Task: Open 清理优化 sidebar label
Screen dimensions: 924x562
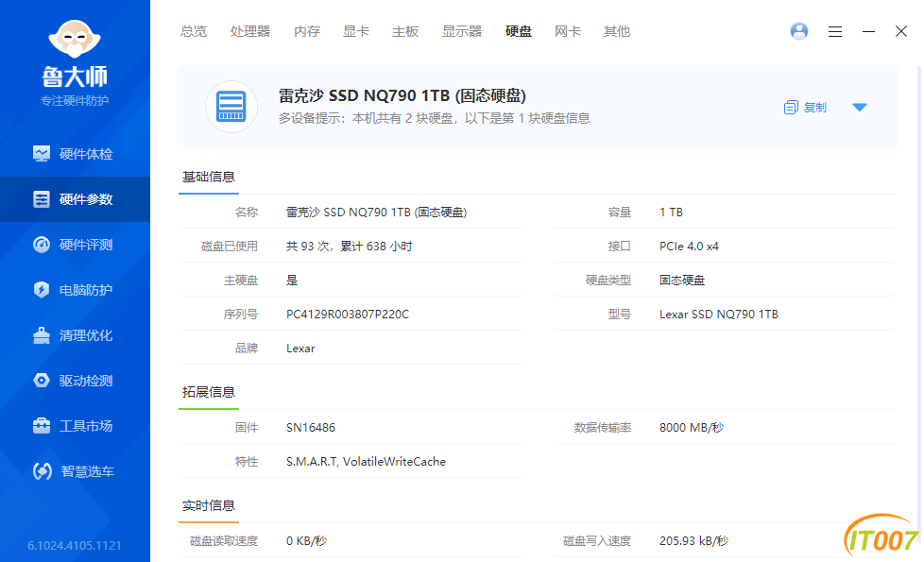Action: tap(86, 335)
